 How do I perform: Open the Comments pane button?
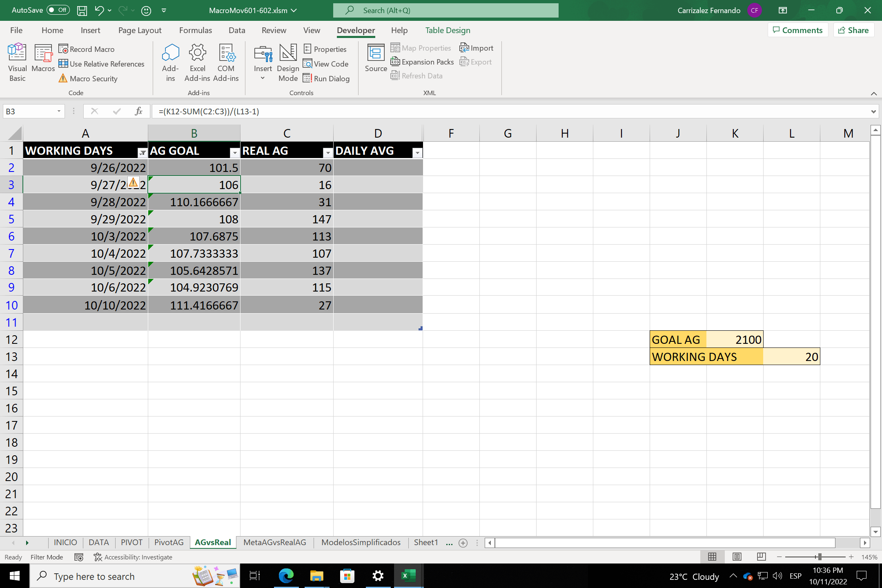click(798, 30)
